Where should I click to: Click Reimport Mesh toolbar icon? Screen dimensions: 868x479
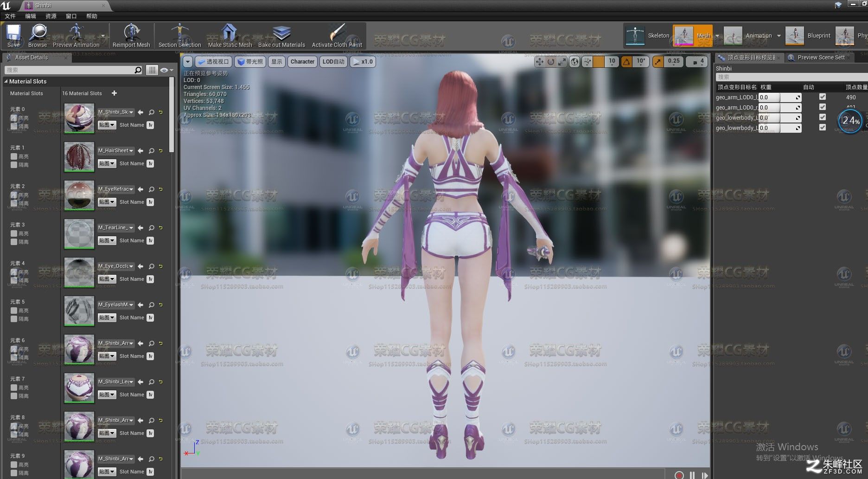131,36
